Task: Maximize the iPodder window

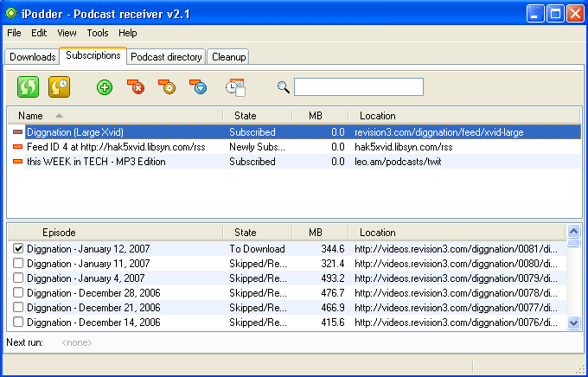Action: [555, 14]
